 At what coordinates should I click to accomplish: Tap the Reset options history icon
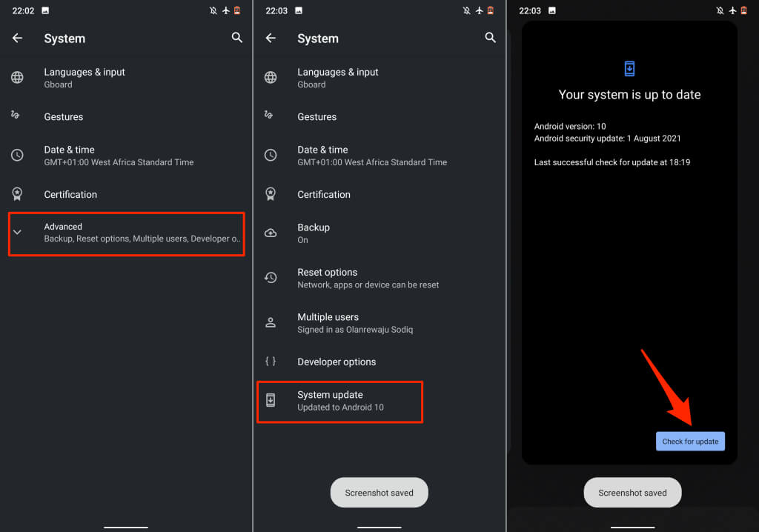point(271,277)
